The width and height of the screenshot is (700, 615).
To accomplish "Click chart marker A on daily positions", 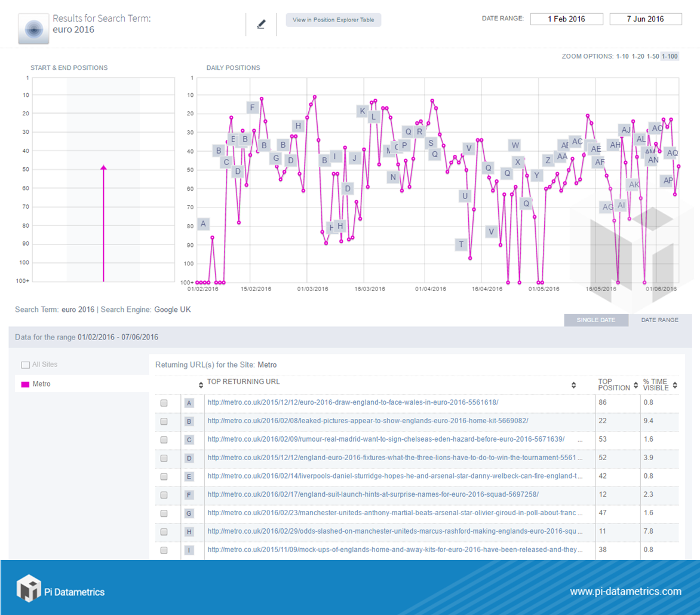I will tap(203, 224).
